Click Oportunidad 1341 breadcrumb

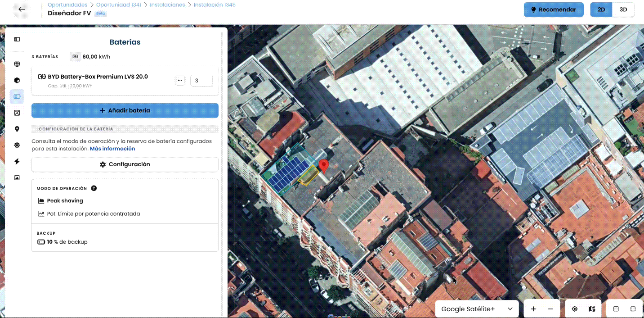coord(119,5)
